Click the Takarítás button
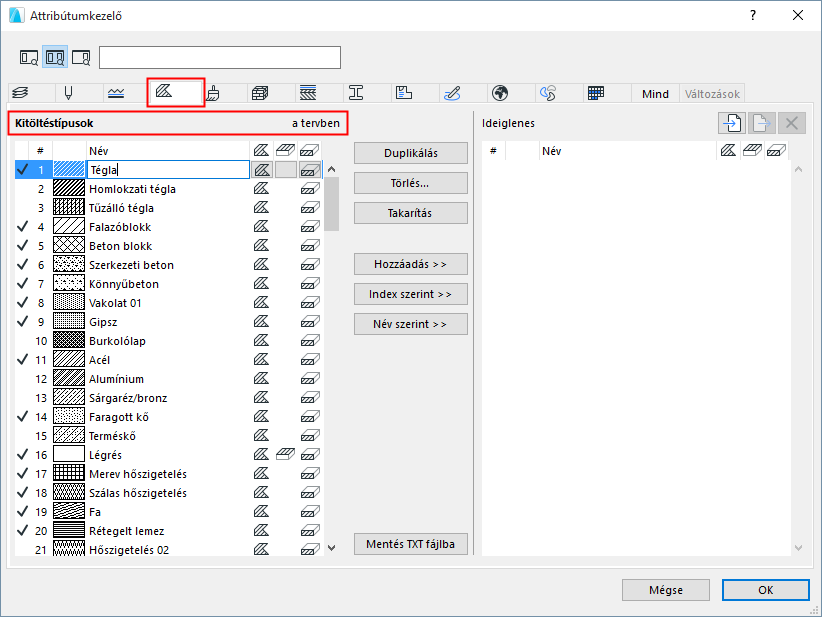Image resolution: width=822 pixels, height=617 pixels. point(410,213)
